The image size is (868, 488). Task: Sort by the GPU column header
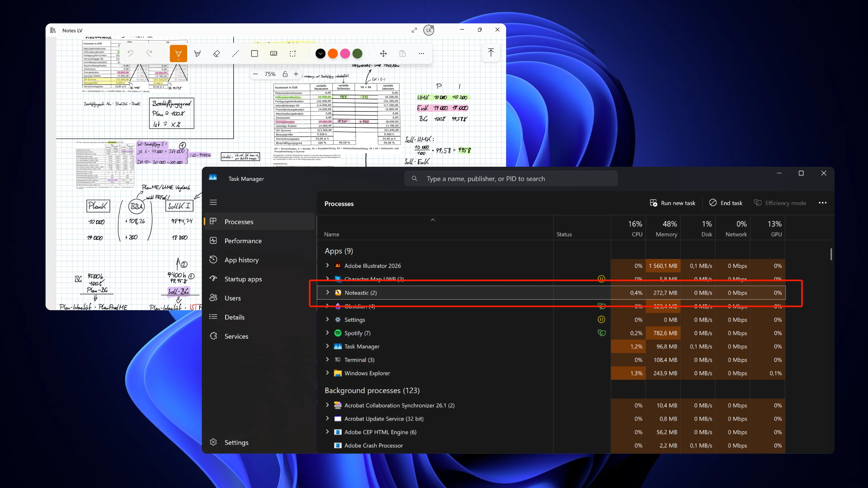click(768, 228)
